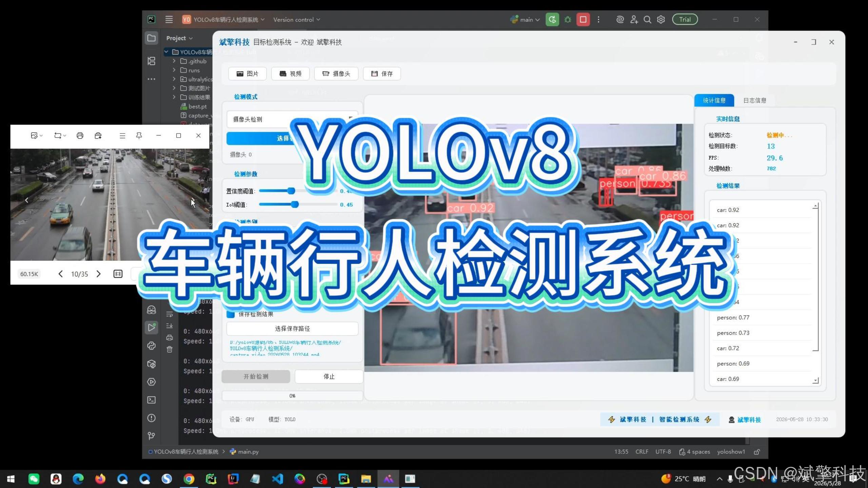The width and height of the screenshot is (868, 488).
Task: Open the Version control dropdown
Action: pyautogui.click(x=297, y=19)
